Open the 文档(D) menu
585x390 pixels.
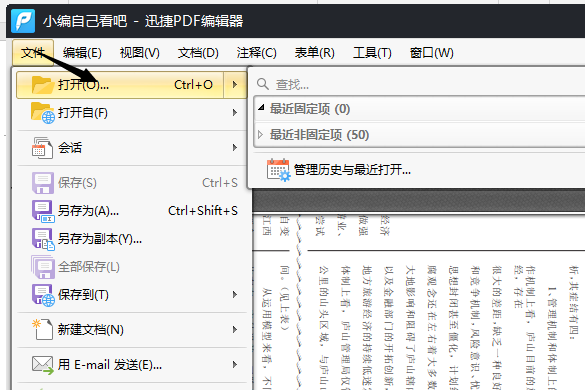point(198,53)
